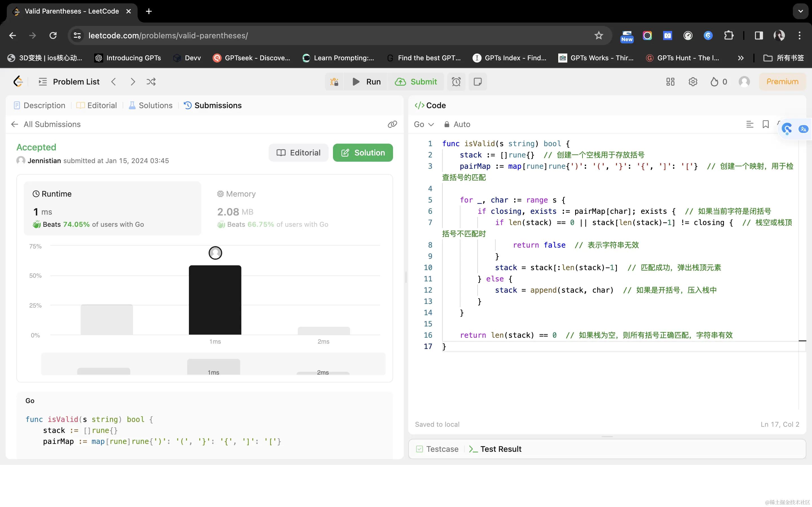
Task: Click the 1ms bar in runtime chart
Action: coord(215,300)
